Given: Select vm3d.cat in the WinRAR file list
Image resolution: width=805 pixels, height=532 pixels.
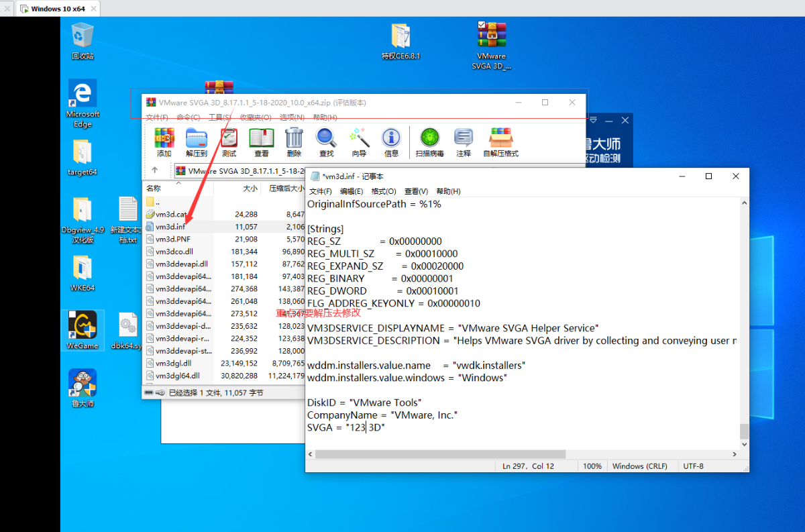Looking at the screenshot, I should click(x=225, y=214).
